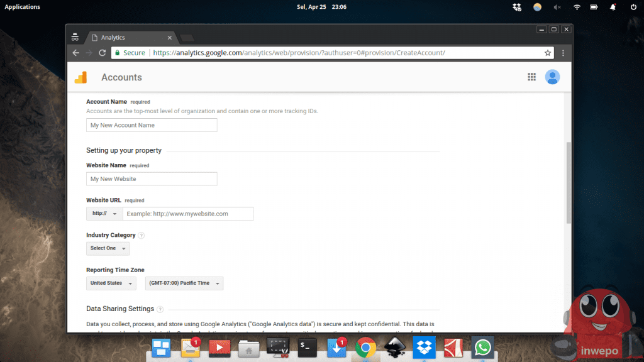Screen dimensions: 644x362
Task: Click the Industry Category help icon
Action: [142, 236]
